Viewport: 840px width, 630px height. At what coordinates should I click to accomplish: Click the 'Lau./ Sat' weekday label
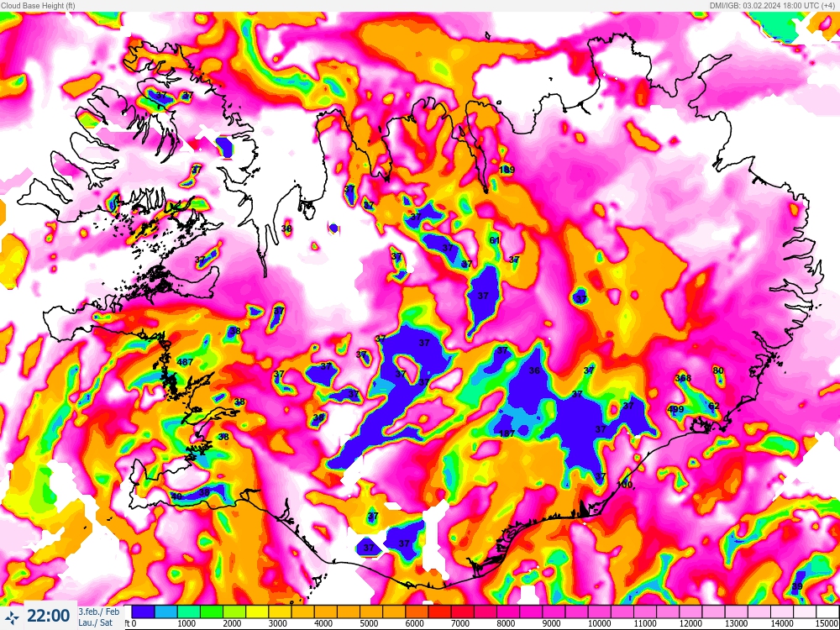pos(95,623)
